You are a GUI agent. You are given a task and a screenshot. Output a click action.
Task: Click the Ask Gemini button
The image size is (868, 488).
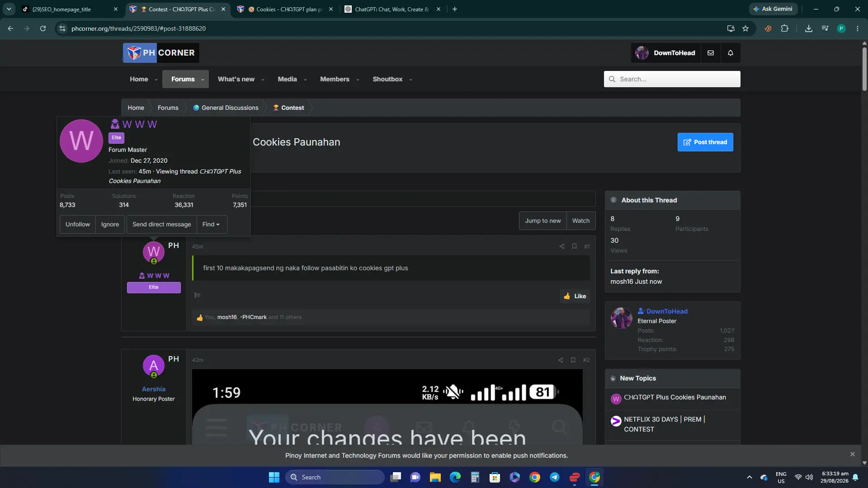click(773, 9)
